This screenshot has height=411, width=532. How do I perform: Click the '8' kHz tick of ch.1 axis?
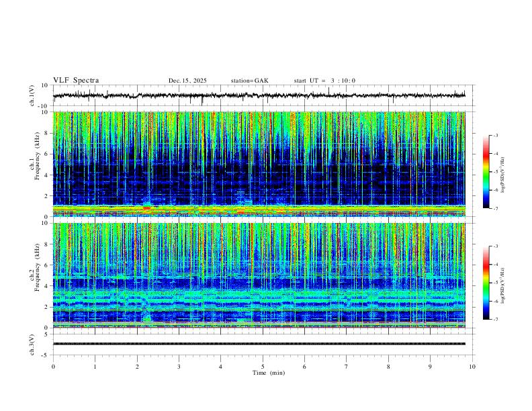pyautogui.click(x=47, y=133)
